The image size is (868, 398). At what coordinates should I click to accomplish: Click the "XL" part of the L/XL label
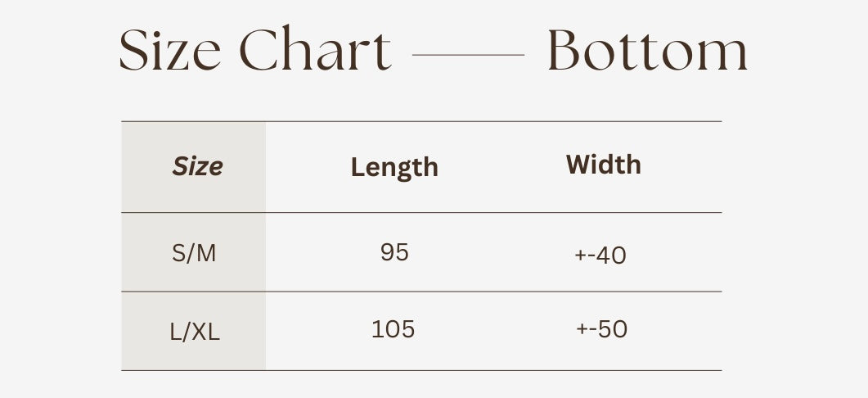(206, 332)
